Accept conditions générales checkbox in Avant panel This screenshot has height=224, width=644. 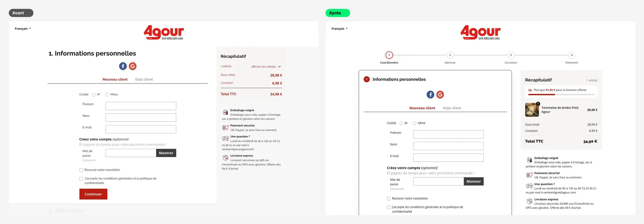pos(81,178)
